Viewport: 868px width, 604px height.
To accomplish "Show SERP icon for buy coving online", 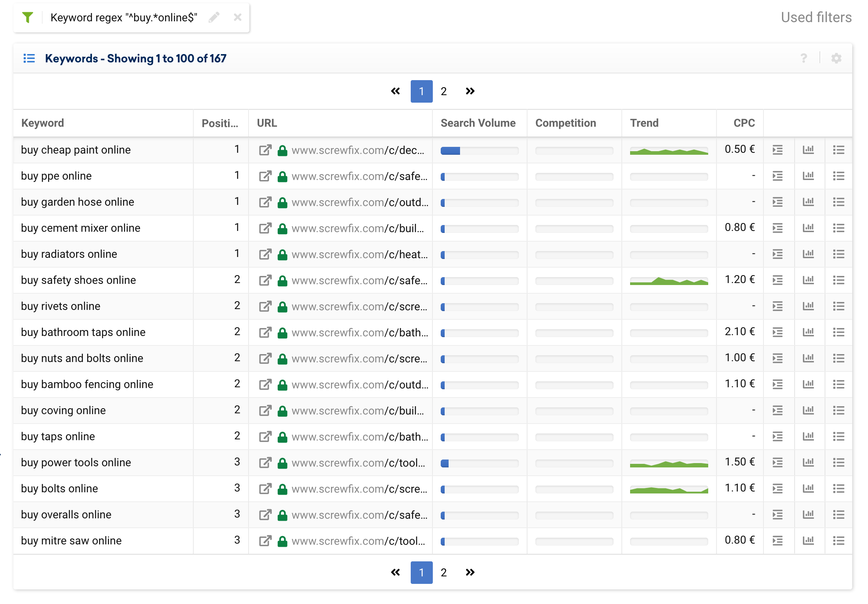I will point(778,411).
